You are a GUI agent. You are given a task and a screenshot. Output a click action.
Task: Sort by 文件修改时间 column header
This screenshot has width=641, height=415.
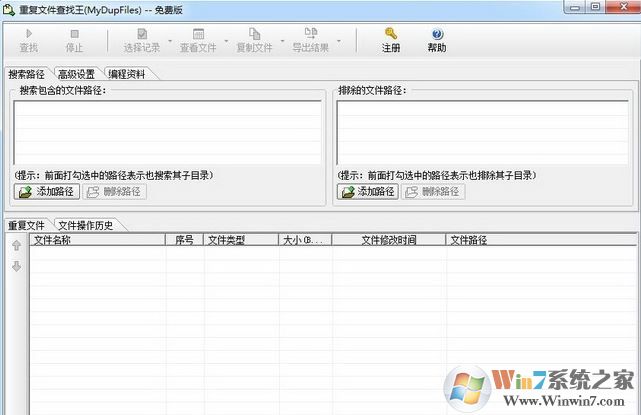[x=389, y=240]
